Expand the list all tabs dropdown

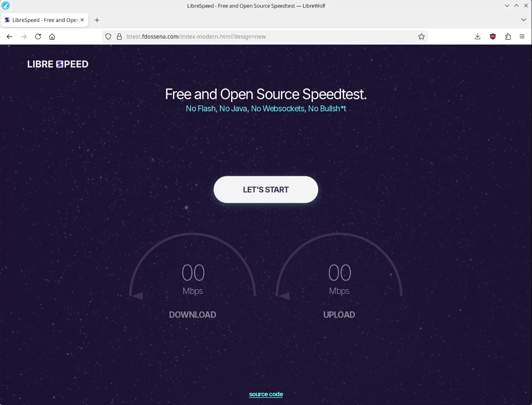pos(523,20)
